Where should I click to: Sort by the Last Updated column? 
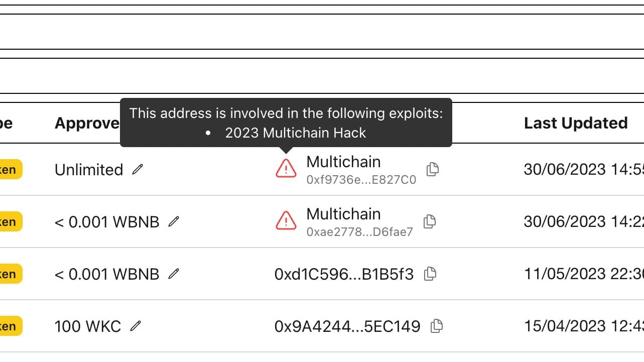(576, 123)
